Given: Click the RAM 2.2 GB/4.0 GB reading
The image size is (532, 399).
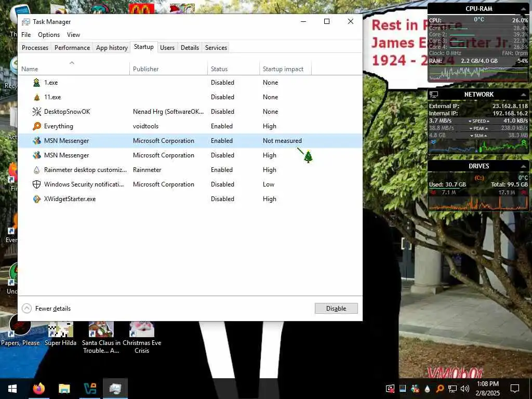Looking at the screenshot, I should (x=479, y=61).
